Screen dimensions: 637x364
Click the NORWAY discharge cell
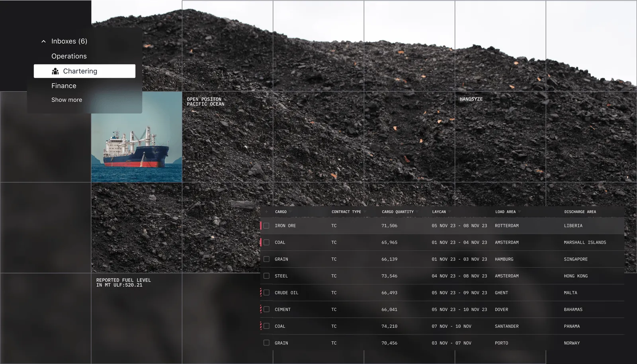pyautogui.click(x=572, y=343)
